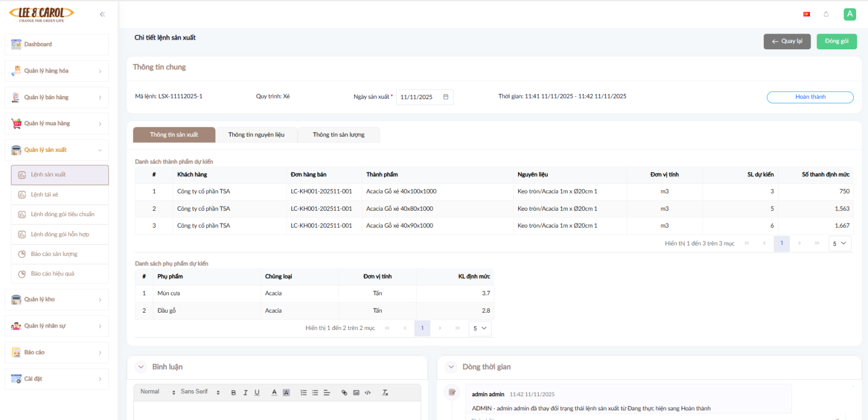Image resolution: width=868 pixels, height=420 pixels.
Task: Open Lệnh tải xẻ in sidebar
Action: (x=44, y=195)
